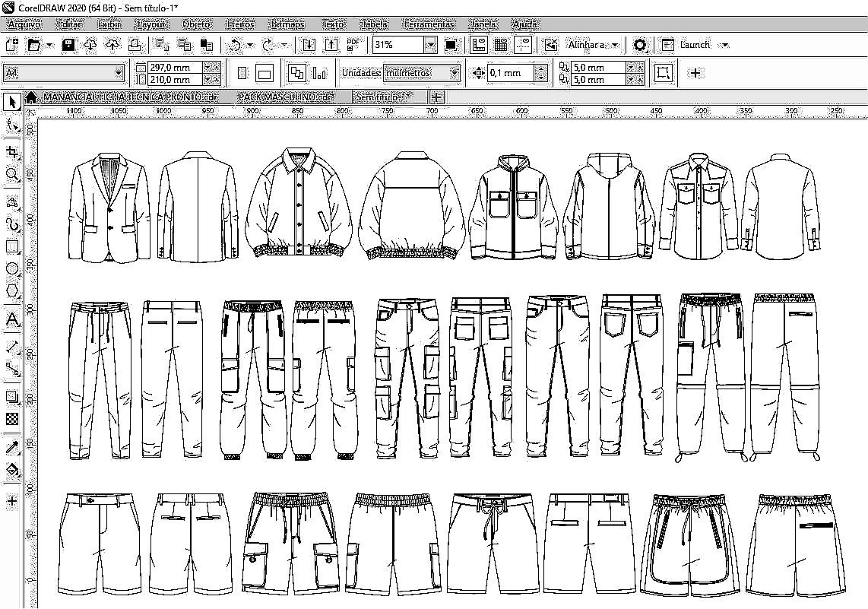Open the A4 page size dropdown
Viewport: 868px width, 609px height.
click(118, 72)
